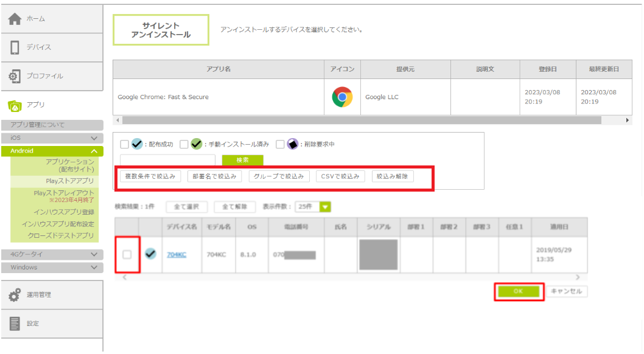Click the green App icon in sidebar
The width and height of the screenshot is (644, 354).
pyautogui.click(x=15, y=105)
